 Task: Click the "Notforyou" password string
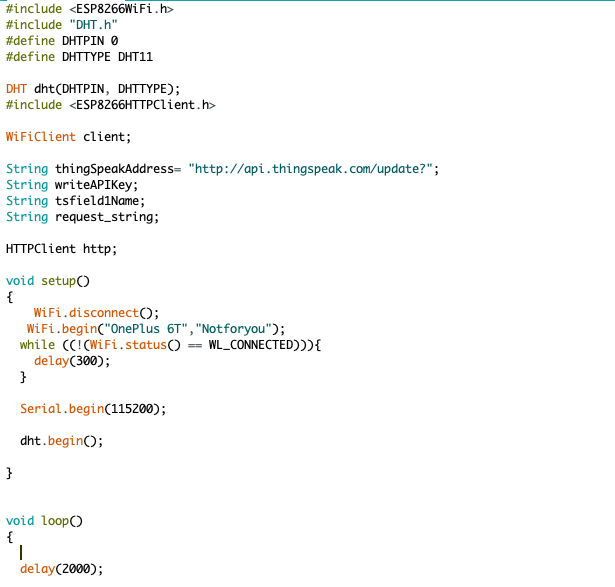click(233, 329)
